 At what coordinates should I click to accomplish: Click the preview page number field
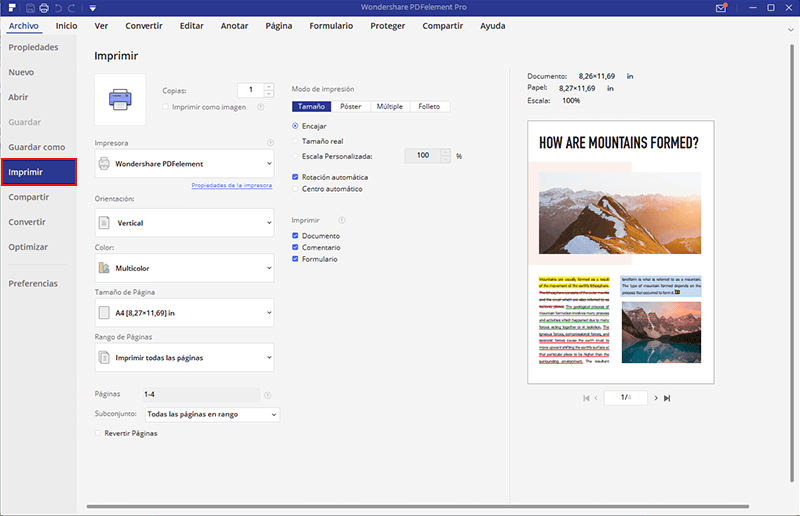click(x=626, y=398)
